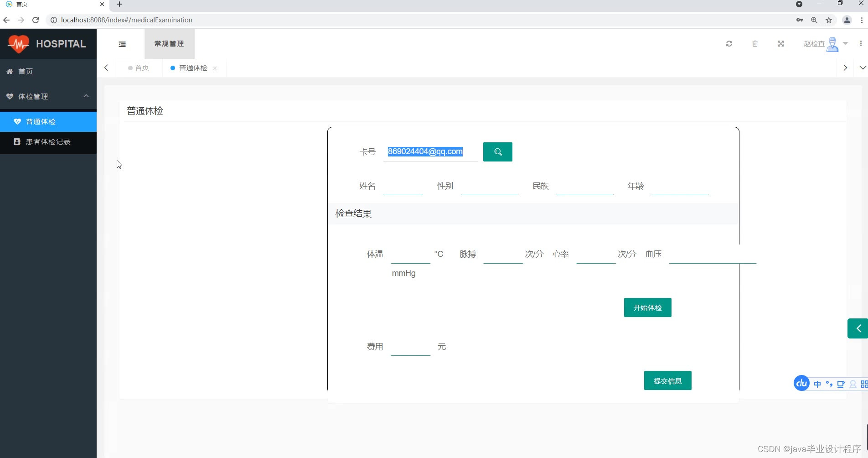Open the user dropdown arrow beside 赵检查
The image size is (868, 458).
coord(846,43)
